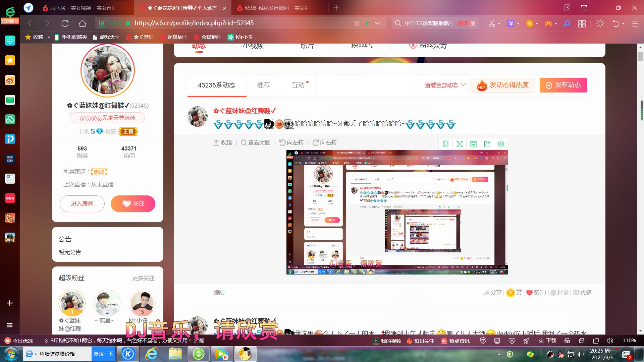Click the page vertical scrollbar thumb
This screenshot has height=362, width=644.
point(640,56)
